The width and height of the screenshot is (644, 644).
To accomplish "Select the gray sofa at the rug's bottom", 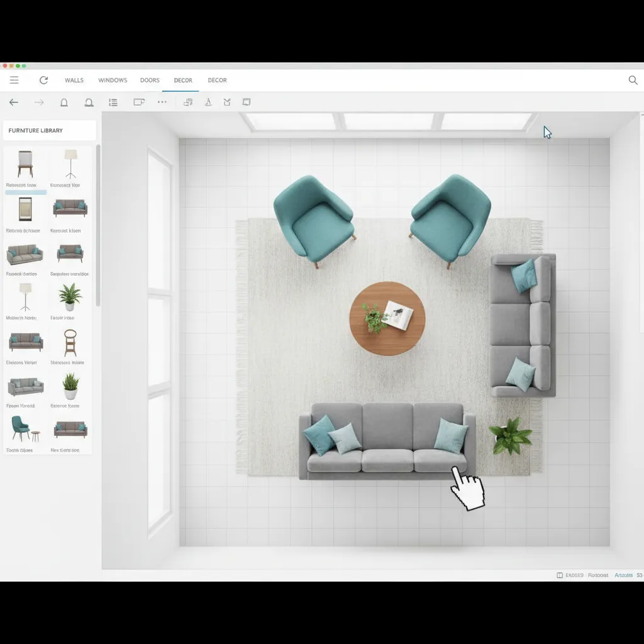I will point(387,441).
